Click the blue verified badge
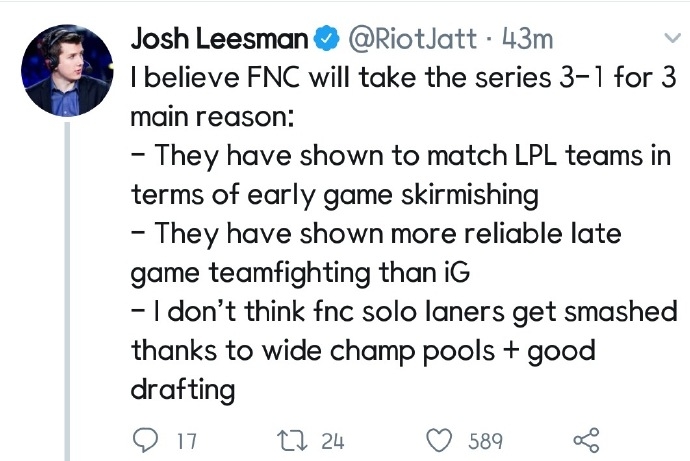 click(326, 40)
